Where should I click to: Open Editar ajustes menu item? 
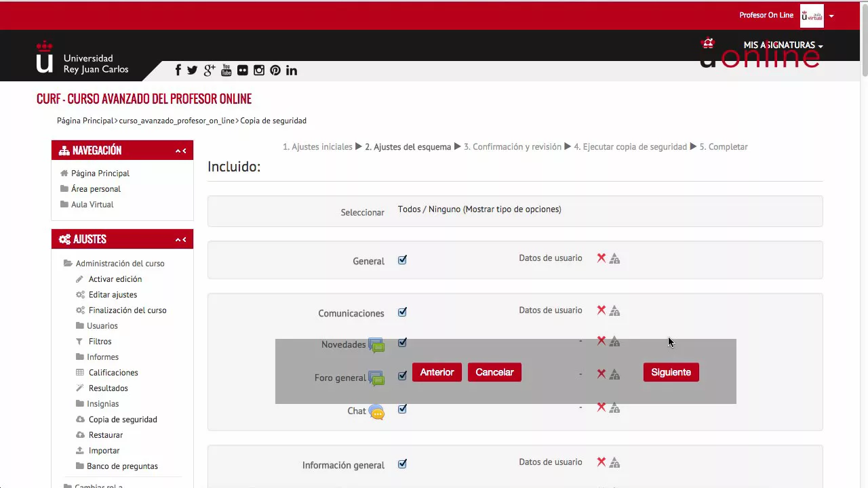(113, 295)
